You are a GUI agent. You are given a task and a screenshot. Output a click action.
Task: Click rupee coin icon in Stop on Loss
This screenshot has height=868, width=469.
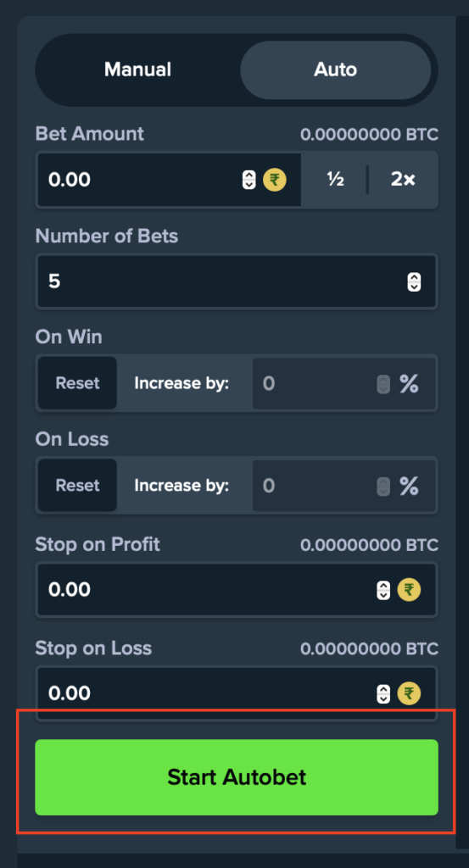pyautogui.click(x=409, y=693)
